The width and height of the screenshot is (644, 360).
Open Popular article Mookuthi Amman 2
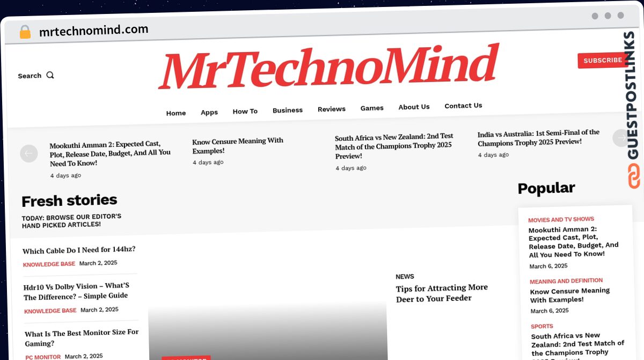pyautogui.click(x=574, y=241)
